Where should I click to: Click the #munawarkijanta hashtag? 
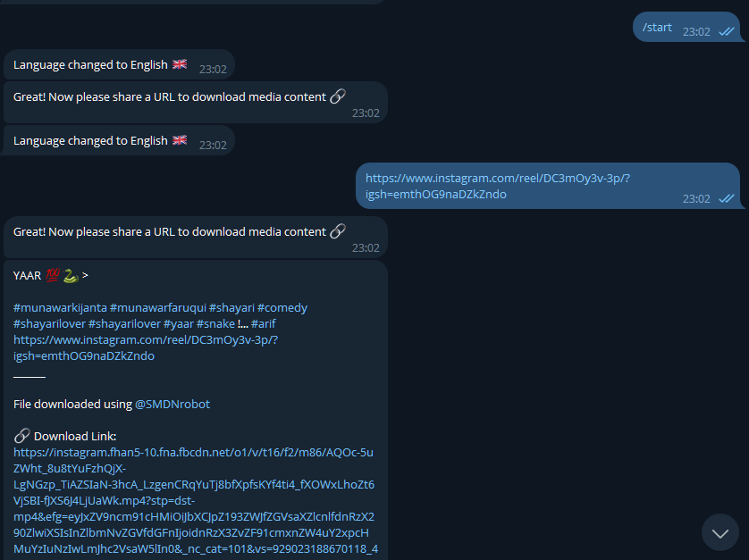coord(60,308)
